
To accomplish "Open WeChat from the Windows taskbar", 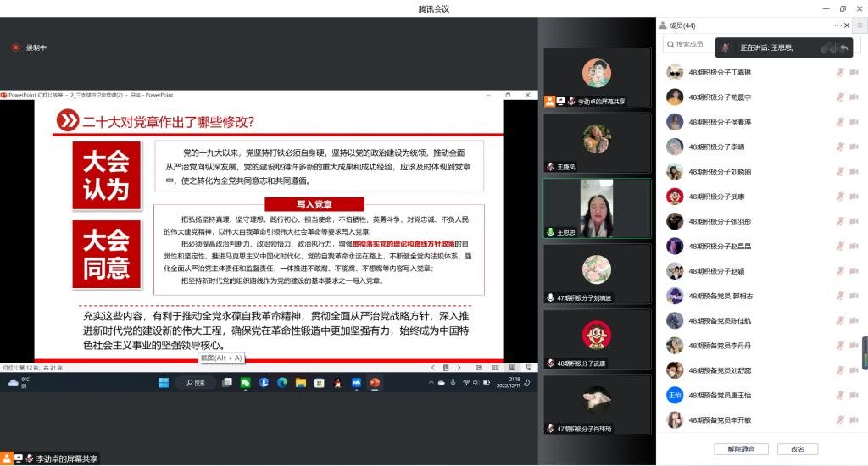I will tap(245, 383).
